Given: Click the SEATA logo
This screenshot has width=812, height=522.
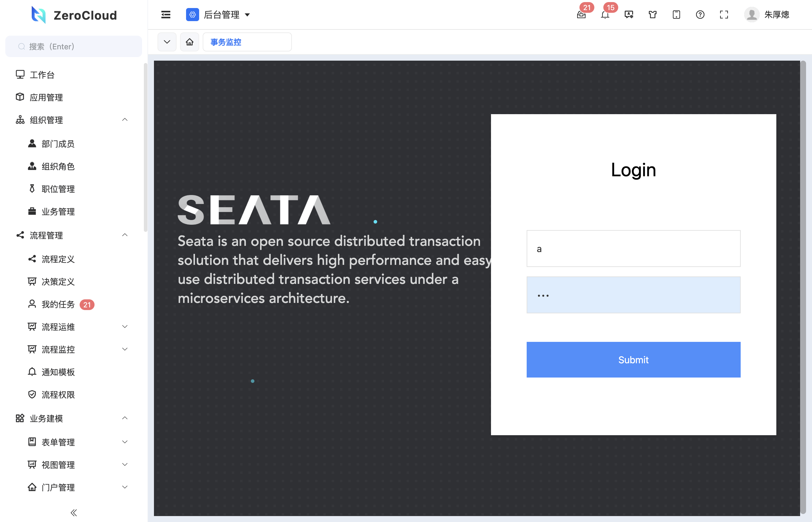Looking at the screenshot, I should point(254,210).
